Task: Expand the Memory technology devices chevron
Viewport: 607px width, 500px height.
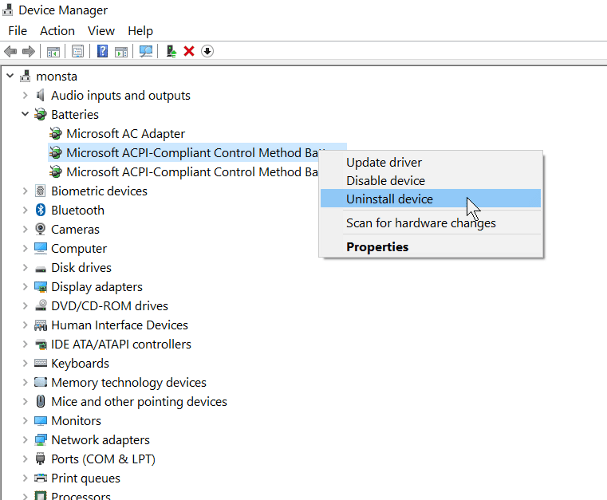Action: (25, 382)
